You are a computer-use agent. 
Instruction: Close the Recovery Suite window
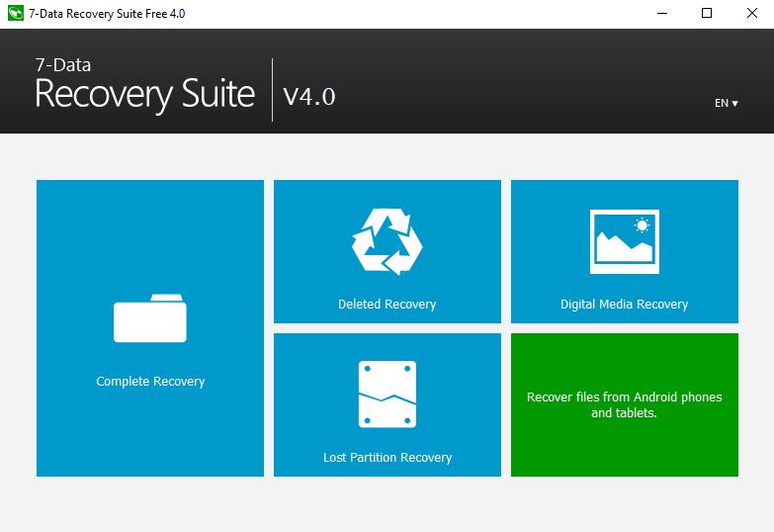point(752,13)
